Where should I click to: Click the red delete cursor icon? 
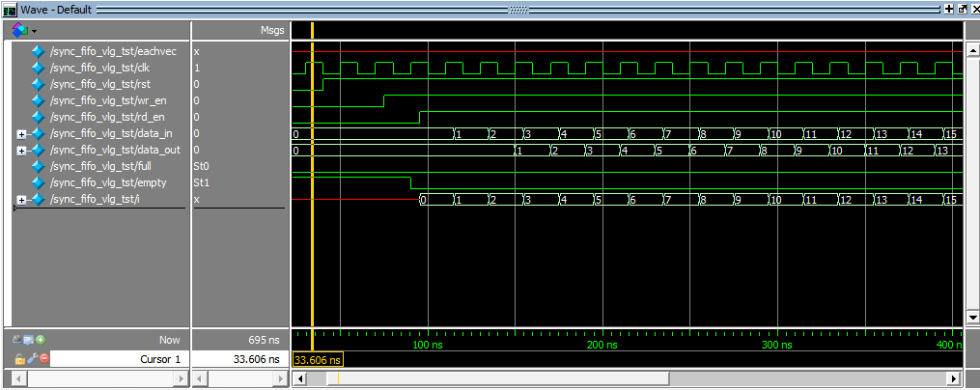(43, 358)
